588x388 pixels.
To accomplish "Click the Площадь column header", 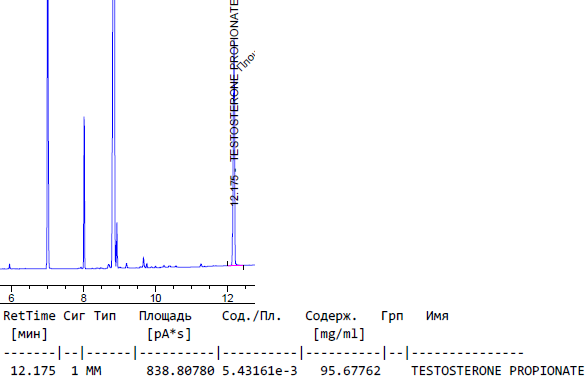I will (165, 316).
